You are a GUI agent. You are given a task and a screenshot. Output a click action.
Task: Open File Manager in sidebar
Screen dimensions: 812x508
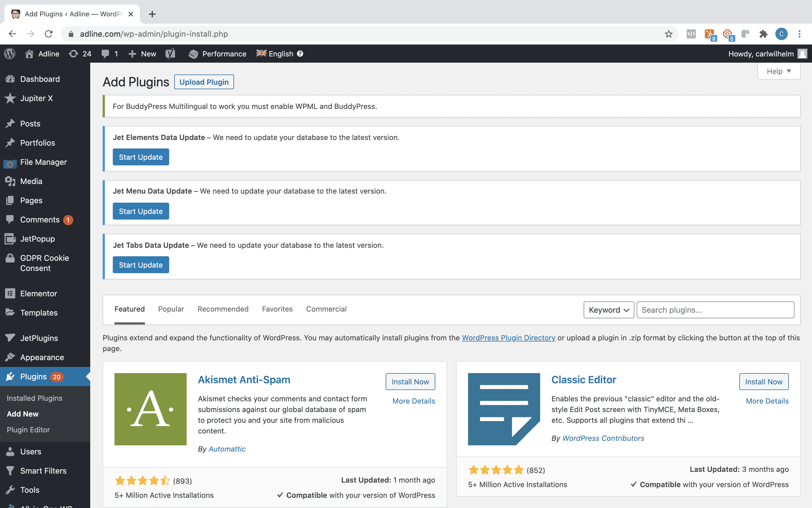tap(45, 162)
